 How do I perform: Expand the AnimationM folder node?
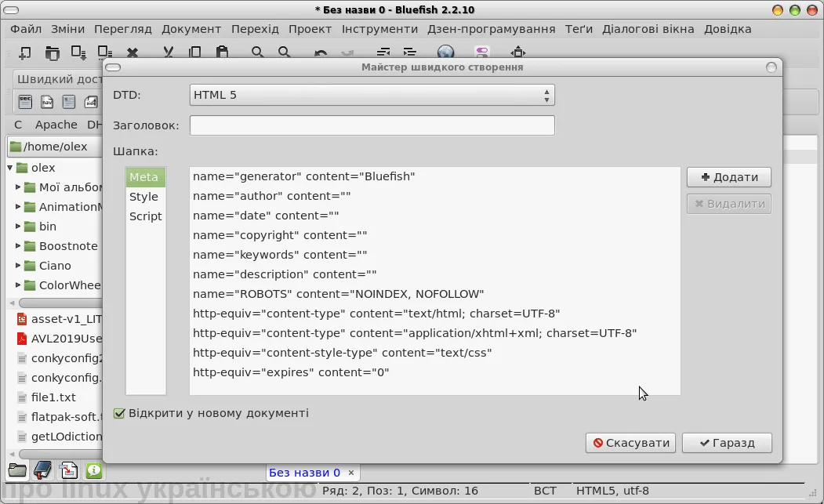click(18, 207)
